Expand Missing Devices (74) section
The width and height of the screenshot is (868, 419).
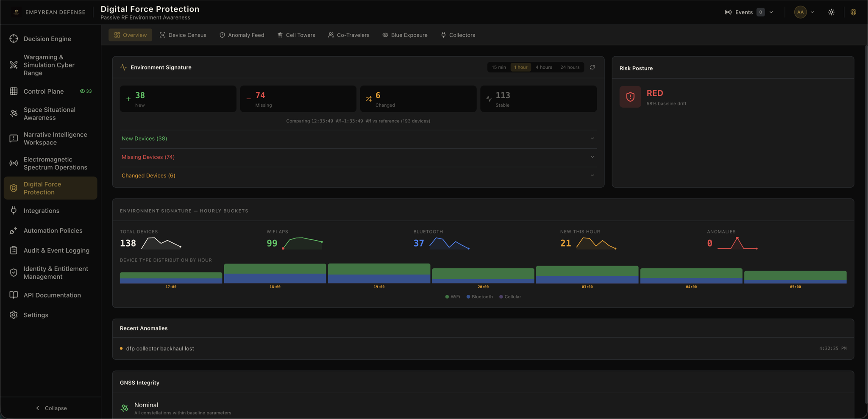358,157
